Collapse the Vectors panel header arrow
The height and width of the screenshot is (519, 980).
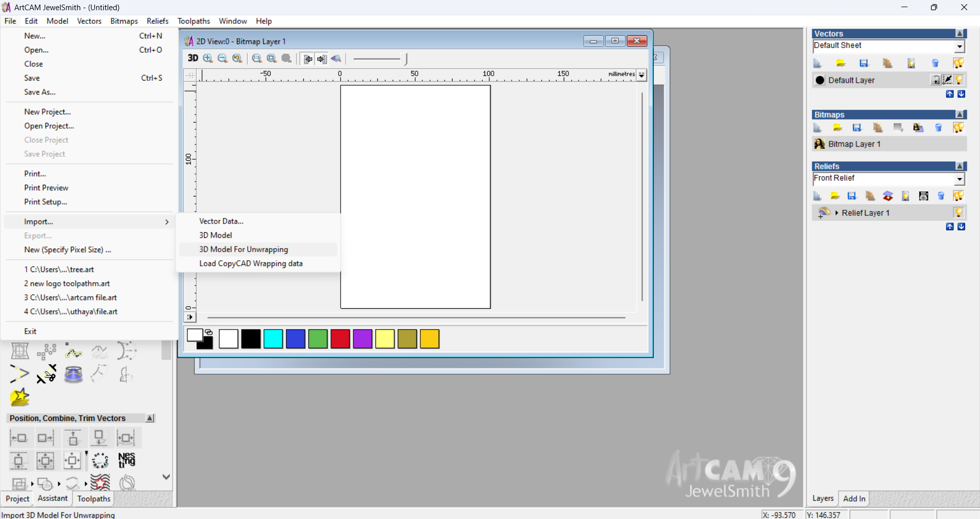[x=960, y=34]
